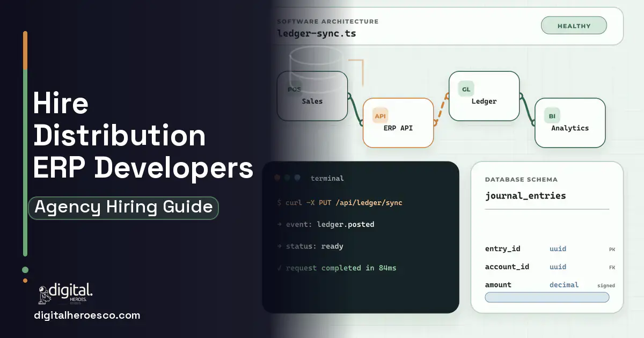Click the account_id field name
Image resolution: width=644 pixels, height=338 pixels.
[x=507, y=267]
